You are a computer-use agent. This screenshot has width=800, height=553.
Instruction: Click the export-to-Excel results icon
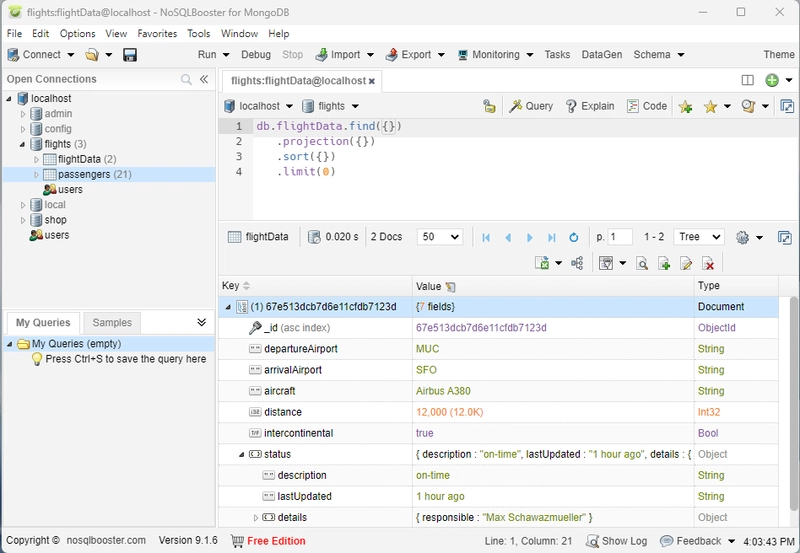(x=542, y=263)
